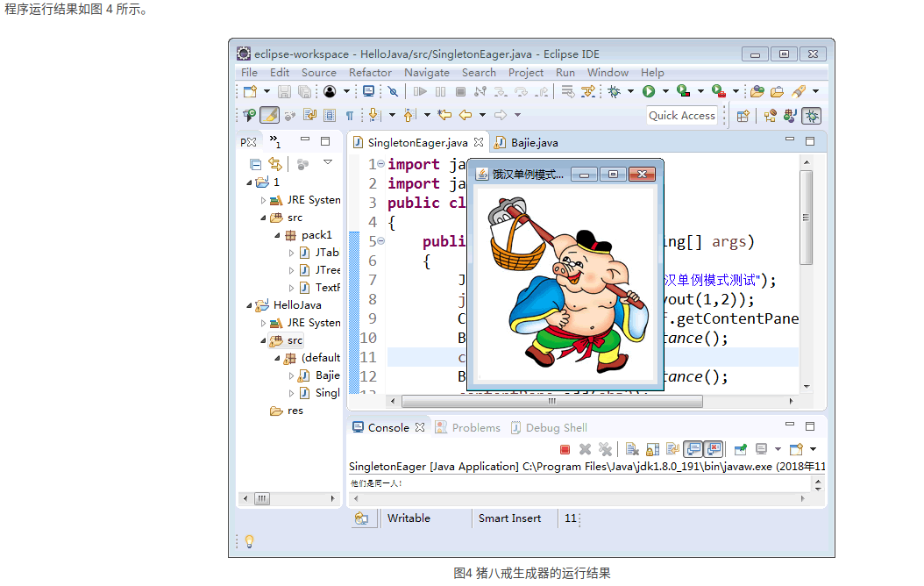Click the Save All toolbar icon

tap(305, 91)
